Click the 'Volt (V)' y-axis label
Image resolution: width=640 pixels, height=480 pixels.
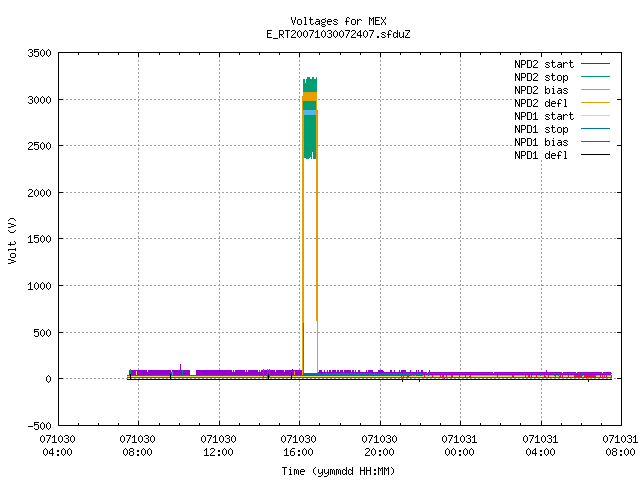tap(12, 240)
